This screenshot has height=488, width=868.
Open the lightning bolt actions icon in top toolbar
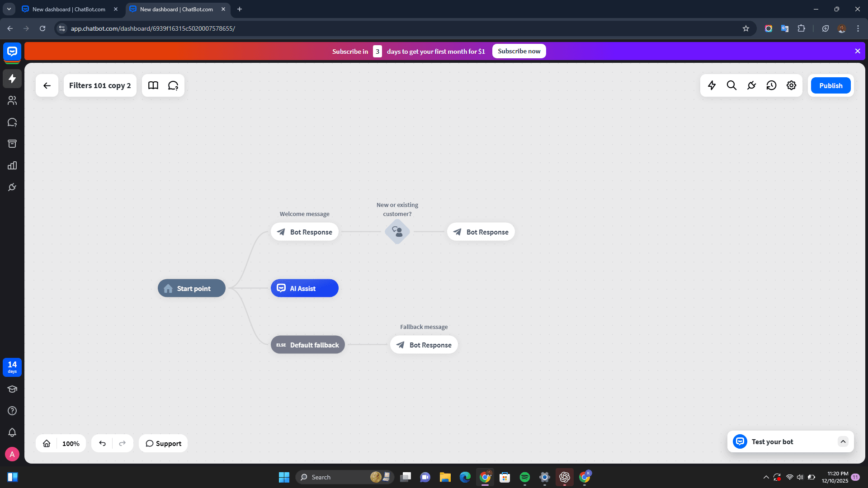(x=712, y=85)
